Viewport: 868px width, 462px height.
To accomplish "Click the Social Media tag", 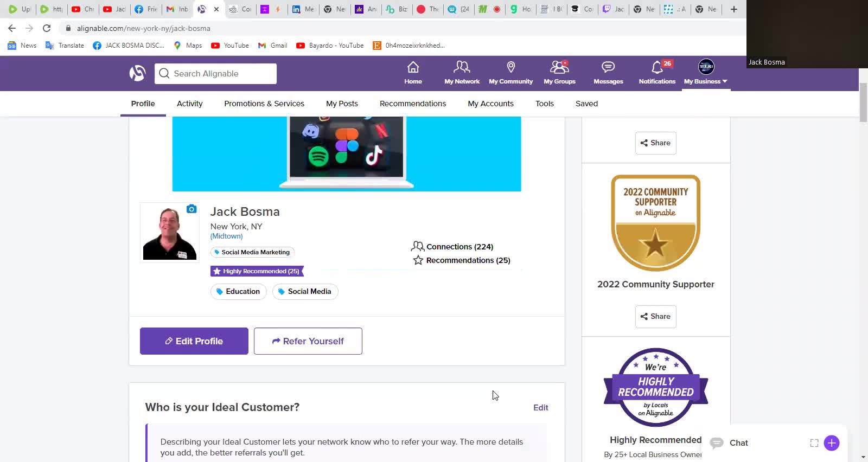I will point(305,292).
